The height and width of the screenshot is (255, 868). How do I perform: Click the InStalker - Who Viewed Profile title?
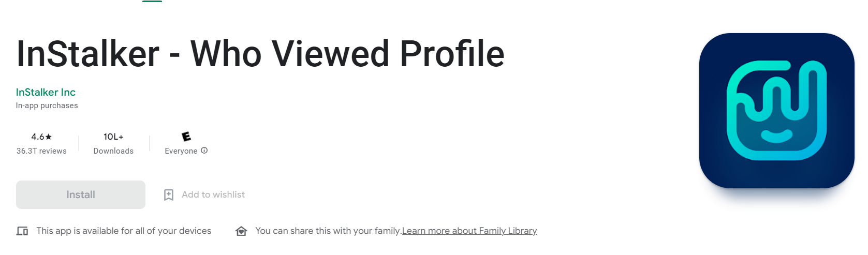[x=260, y=53]
